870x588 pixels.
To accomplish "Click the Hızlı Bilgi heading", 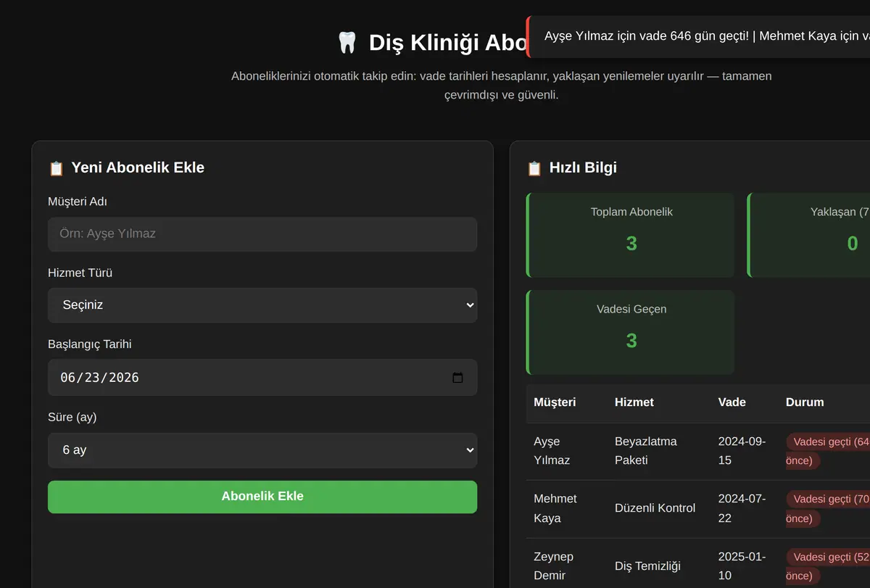I will [x=584, y=168].
